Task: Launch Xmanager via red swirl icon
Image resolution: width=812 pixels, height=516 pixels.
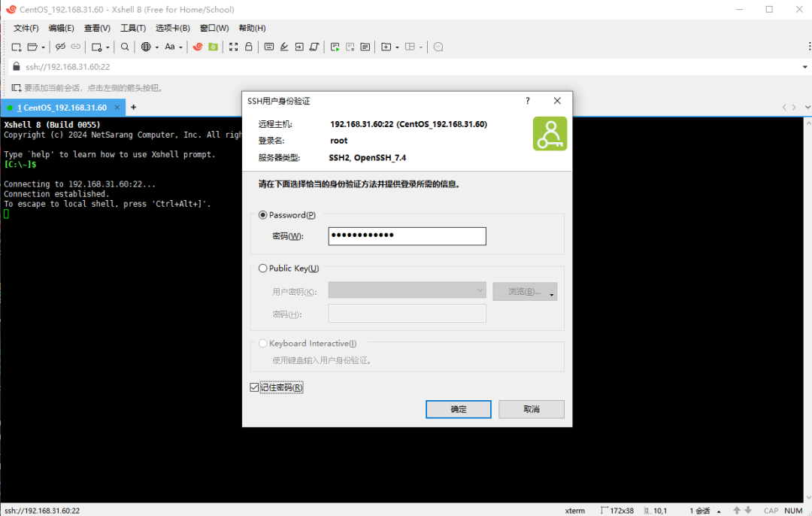Action: pyautogui.click(x=197, y=47)
